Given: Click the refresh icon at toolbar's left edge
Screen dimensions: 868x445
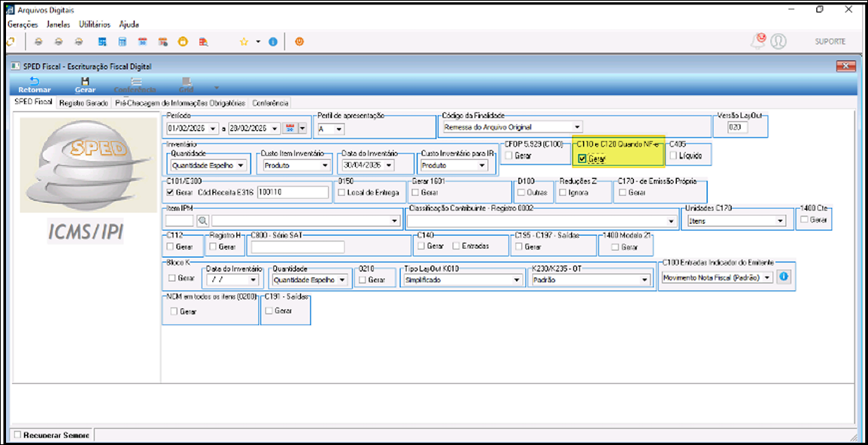Looking at the screenshot, I should pyautogui.click(x=10, y=41).
